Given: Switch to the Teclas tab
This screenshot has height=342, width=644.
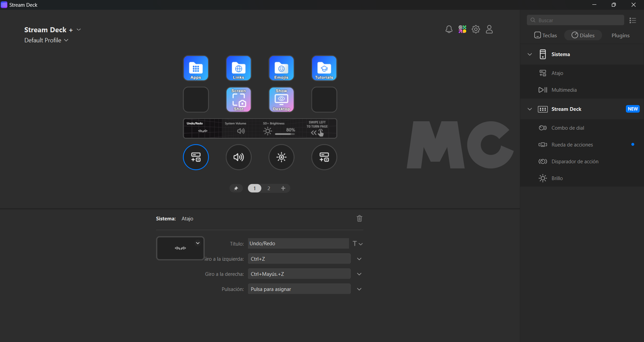Looking at the screenshot, I should pos(545,35).
